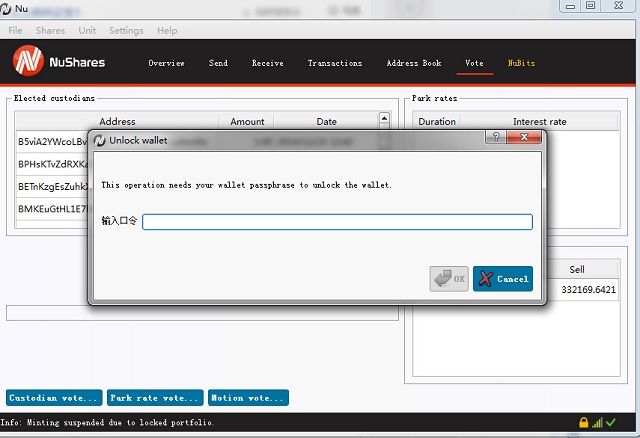Open the File menu
Viewport: 640px width, 438px height.
pyautogui.click(x=16, y=31)
